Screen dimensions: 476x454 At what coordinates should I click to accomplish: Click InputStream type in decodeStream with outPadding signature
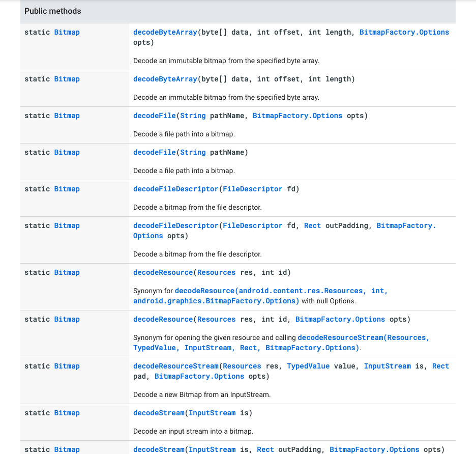[212, 450]
